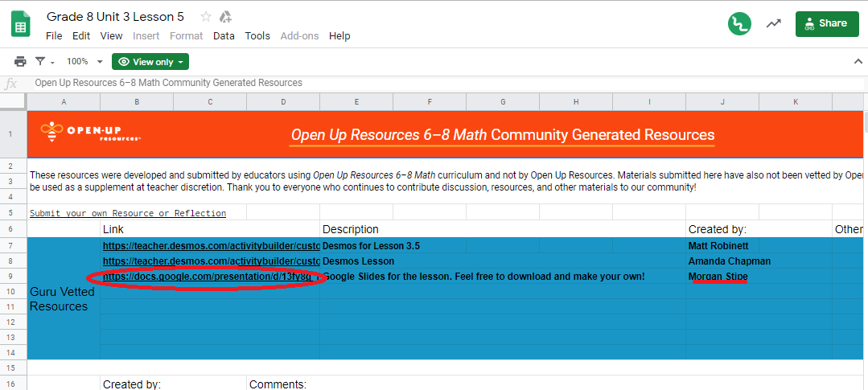Open the Edit menu
This screenshot has height=390, width=868.
80,36
